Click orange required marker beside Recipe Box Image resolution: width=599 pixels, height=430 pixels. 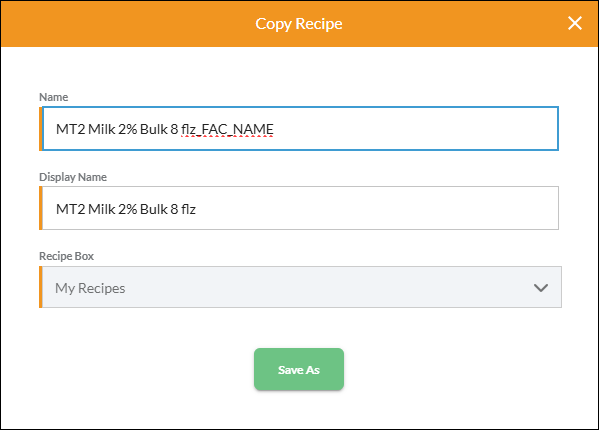tap(40, 287)
